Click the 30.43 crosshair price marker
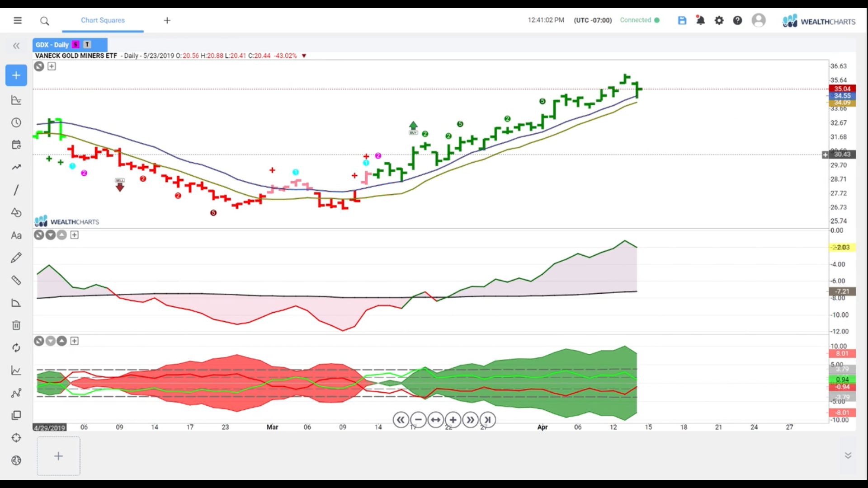The image size is (868, 488). (x=842, y=155)
